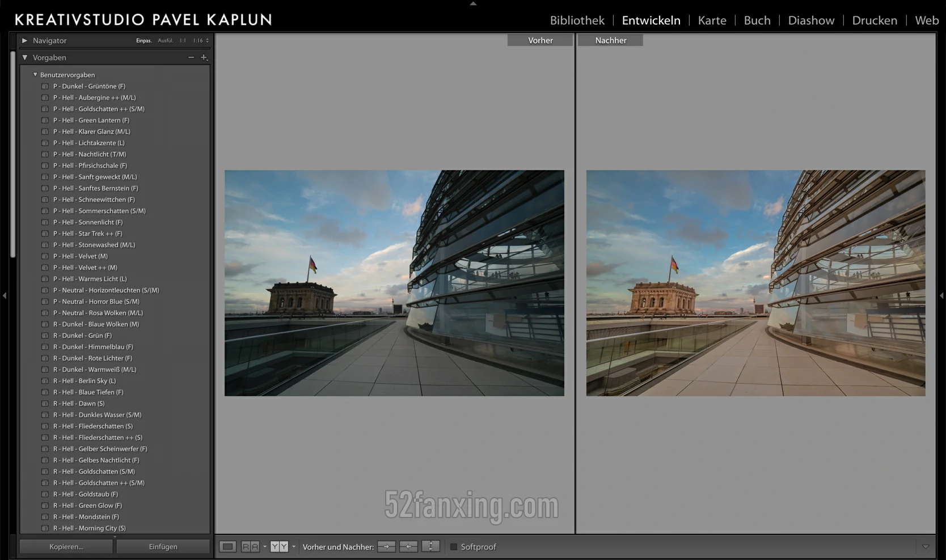The image size is (946, 560).
Task: Click preset icon beside R - Hell - Dawn (S)
Action: pos(45,404)
